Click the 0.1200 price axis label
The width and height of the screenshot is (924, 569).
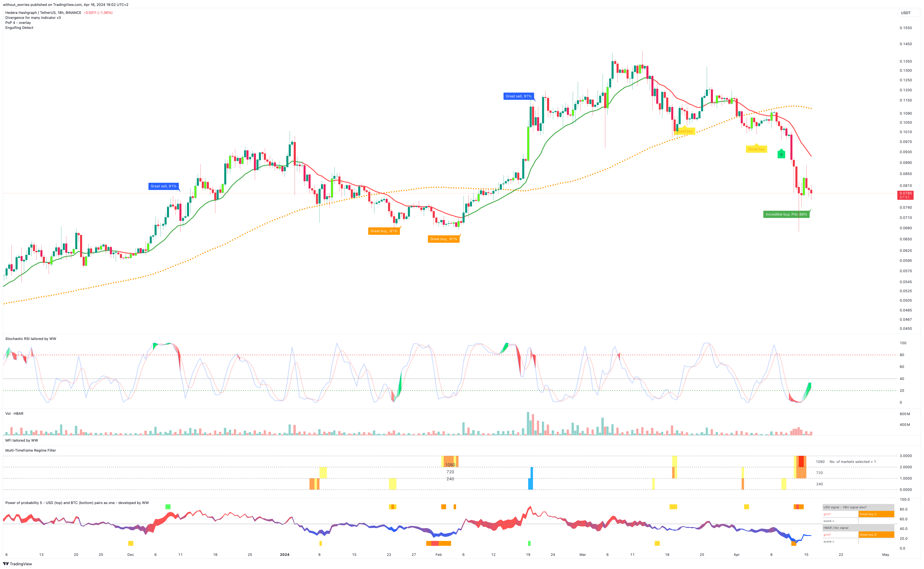906,90
